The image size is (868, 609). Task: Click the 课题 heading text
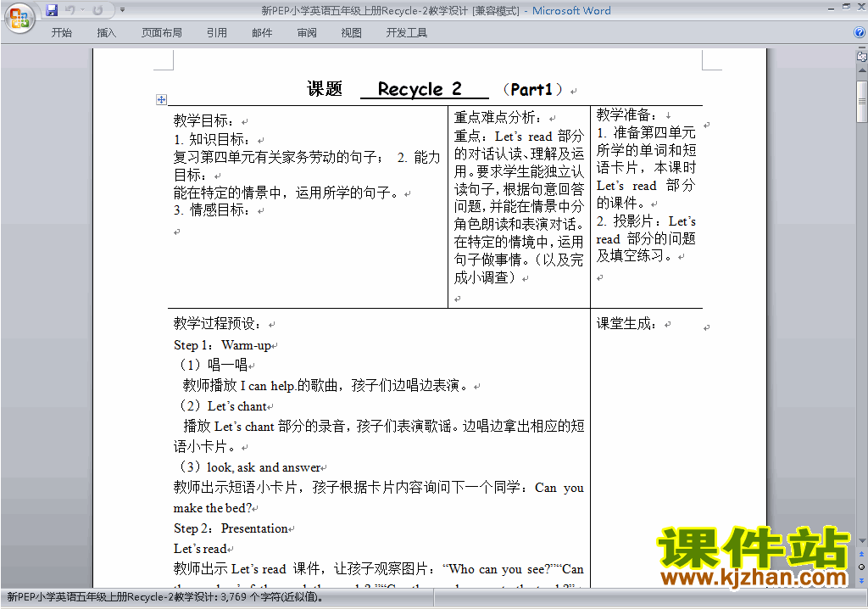click(325, 89)
